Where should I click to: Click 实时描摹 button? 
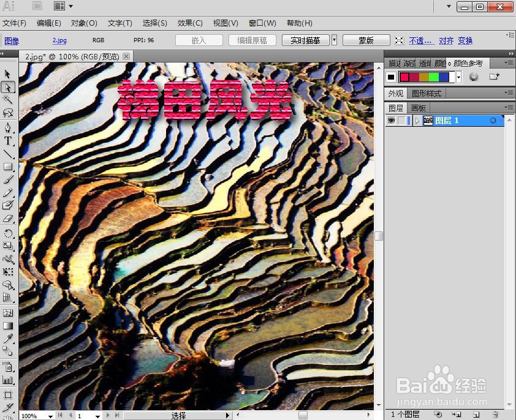(x=305, y=40)
